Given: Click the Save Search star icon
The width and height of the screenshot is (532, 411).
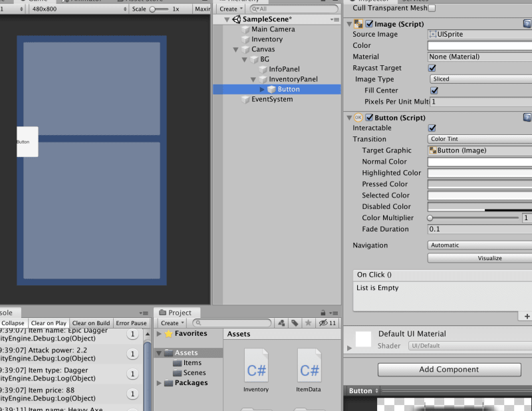Looking at the screenshot, I should coord(308,323).
